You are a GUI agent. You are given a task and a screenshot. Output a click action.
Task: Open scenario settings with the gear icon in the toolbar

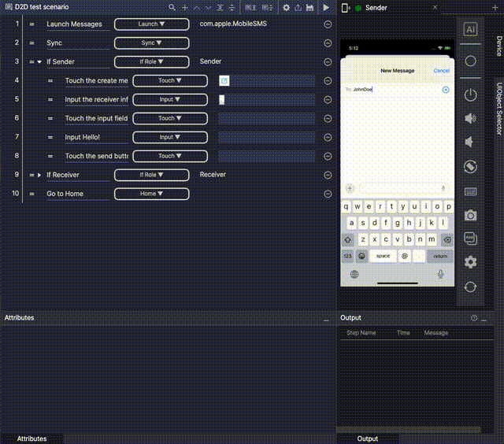click(x=286, y=7)
